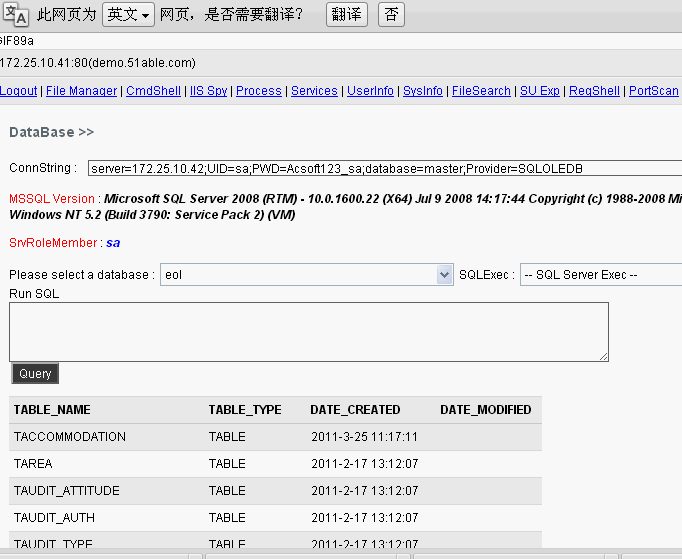Select the TAREA table name
The width and height of the screenshot is (682, 559).
[x=33, y=464]
